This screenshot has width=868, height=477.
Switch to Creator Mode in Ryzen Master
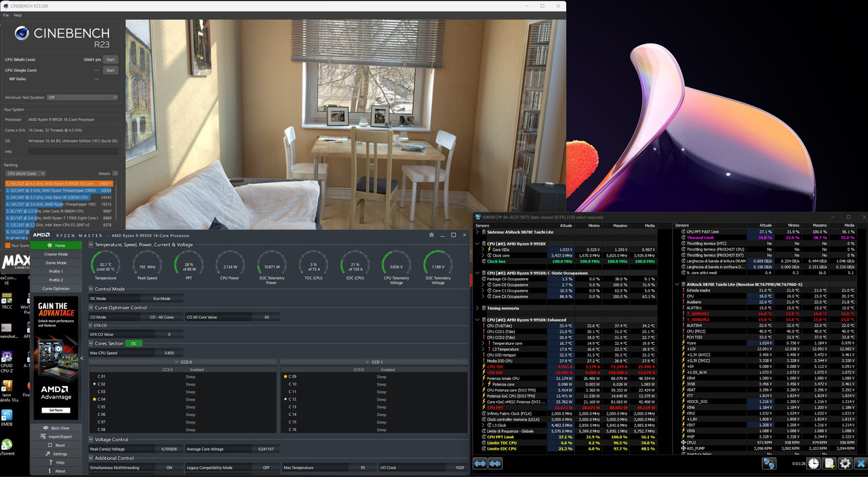[56, 254]
